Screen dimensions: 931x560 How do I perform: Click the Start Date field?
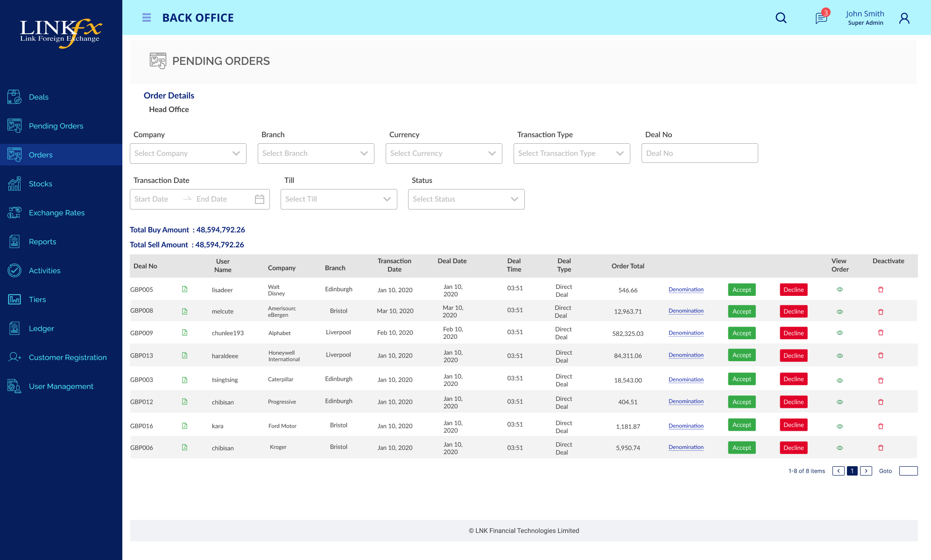tap(151, 199)
